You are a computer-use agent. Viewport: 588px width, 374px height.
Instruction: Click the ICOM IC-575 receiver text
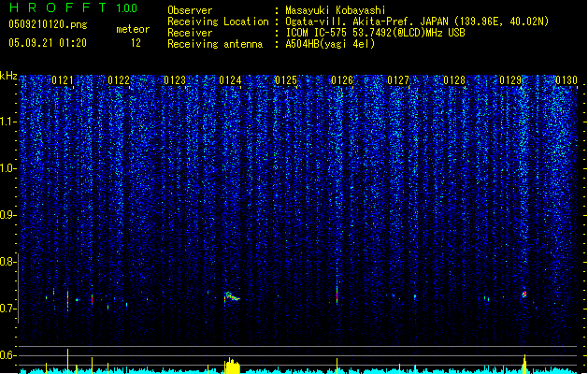pyautogui.click(x=375, y=33)
